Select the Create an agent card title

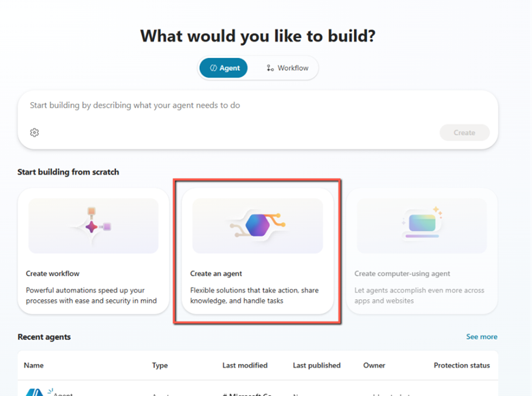click(x=216, y=274)
